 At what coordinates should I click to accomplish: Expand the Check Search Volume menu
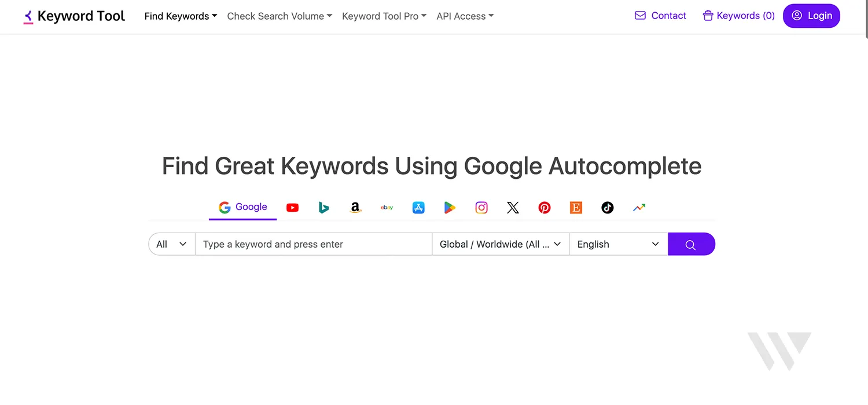(x=279, y=16)
